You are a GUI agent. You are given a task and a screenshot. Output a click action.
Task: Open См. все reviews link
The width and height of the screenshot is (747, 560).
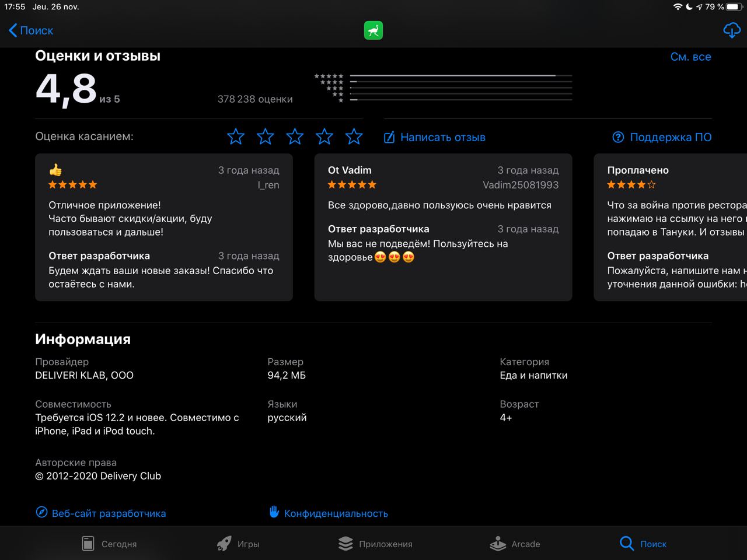pyautogui.click(x=690, y=57)
